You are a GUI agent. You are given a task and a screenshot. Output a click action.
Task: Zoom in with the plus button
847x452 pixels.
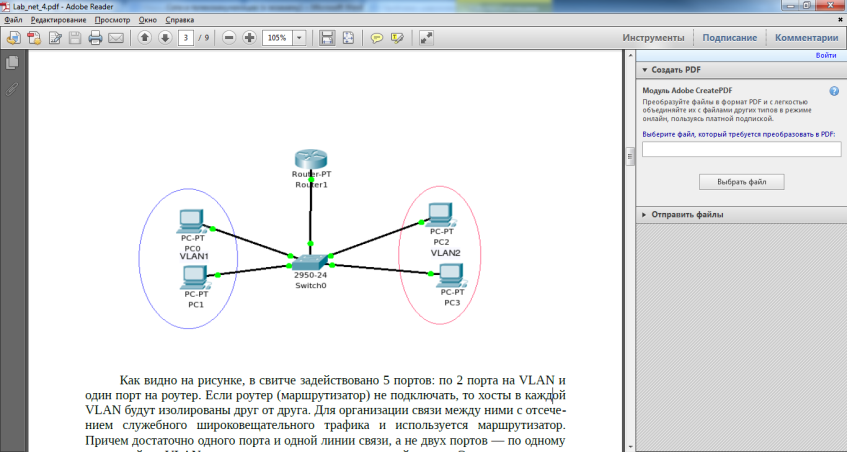pyautogui.click(x=250, y=38)
